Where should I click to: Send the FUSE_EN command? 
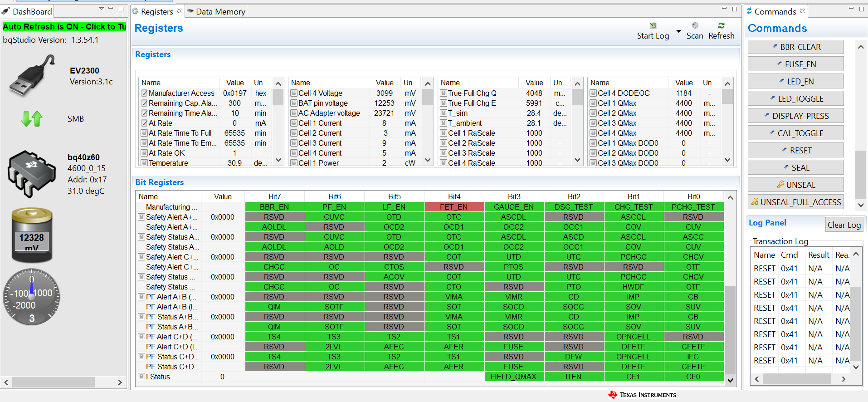click(796, 64)
